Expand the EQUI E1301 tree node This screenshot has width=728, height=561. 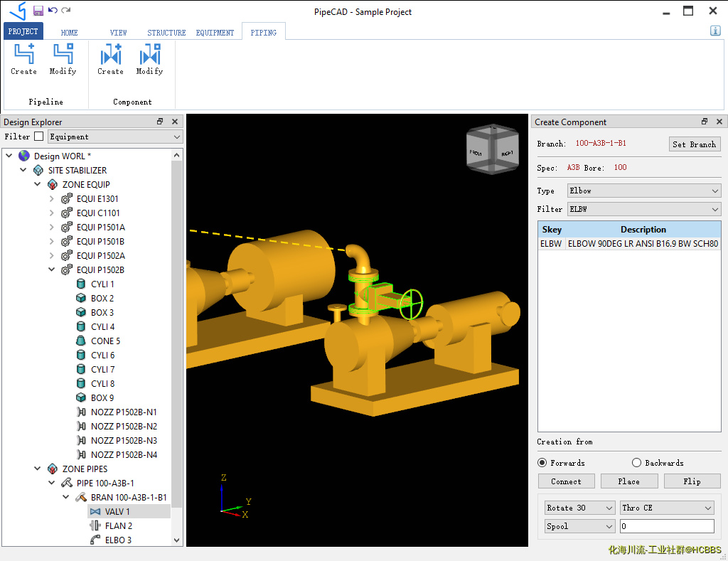tap(51, 199)
